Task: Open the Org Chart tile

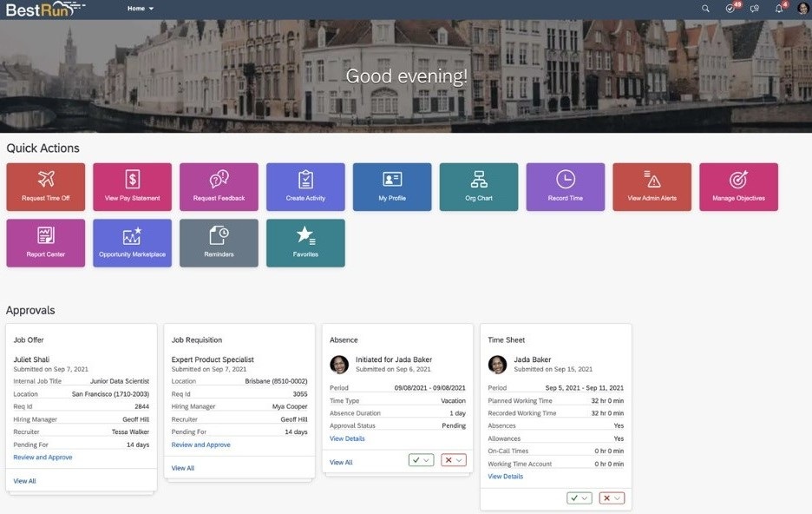Action: click(x=479, y=187)
